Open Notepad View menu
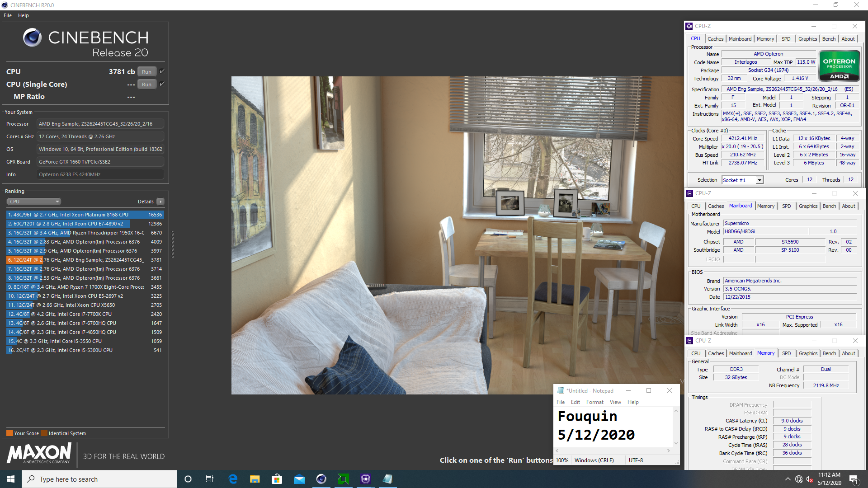 coord(615,402)
